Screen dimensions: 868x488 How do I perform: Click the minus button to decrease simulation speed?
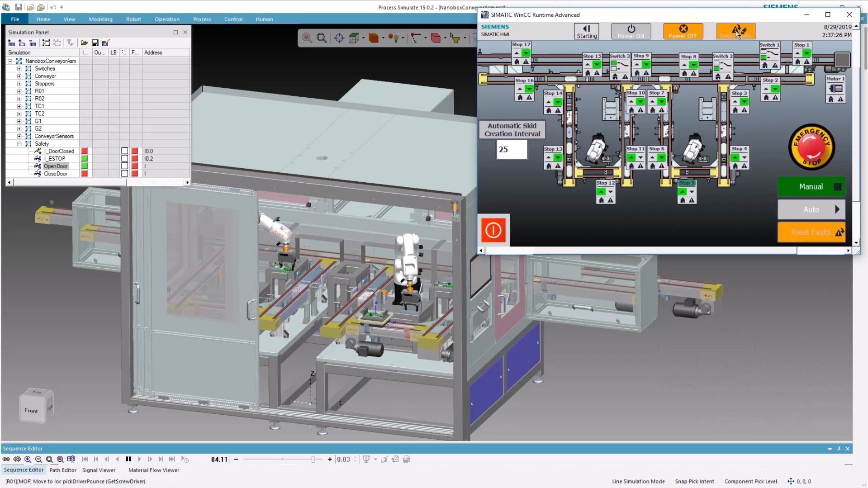click(236, 459)
